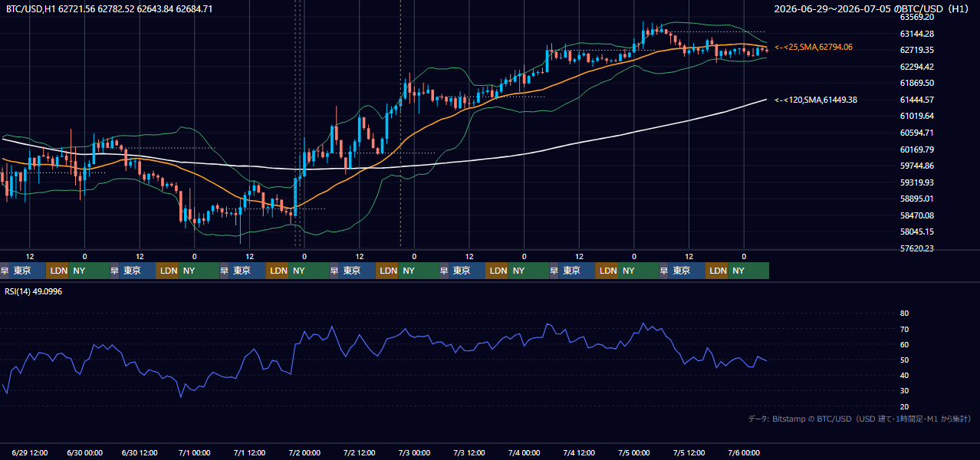
Task: Click RSI scale value 60
Action: [905, 344]
